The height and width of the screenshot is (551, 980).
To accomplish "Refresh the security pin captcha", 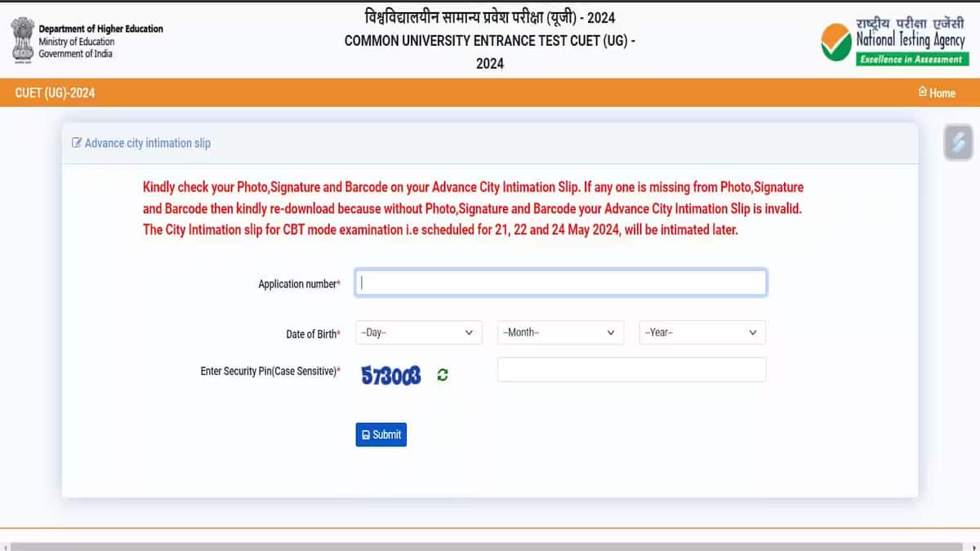I will pos(443,375).
